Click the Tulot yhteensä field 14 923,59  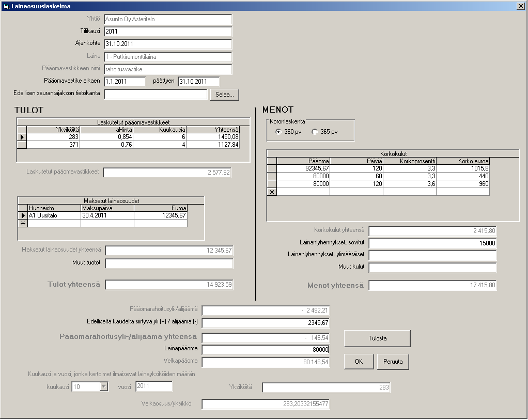click(169, 285)
